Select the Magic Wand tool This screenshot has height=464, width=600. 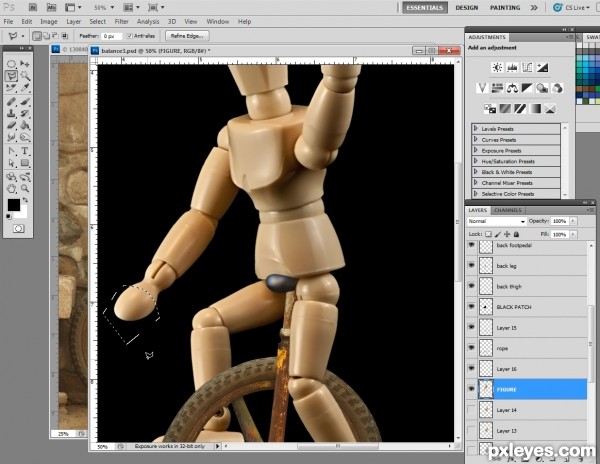tap(25, 76)
